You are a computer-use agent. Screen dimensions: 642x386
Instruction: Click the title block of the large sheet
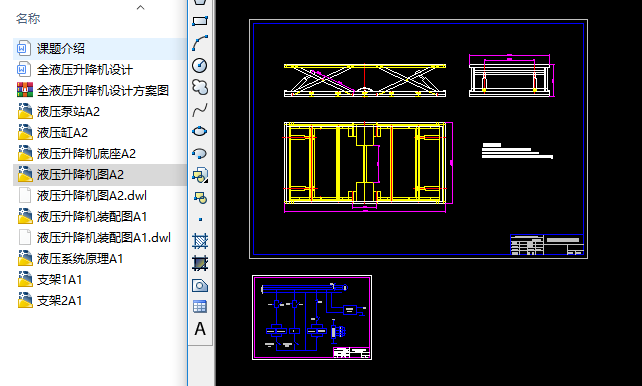tap(547, 245)
